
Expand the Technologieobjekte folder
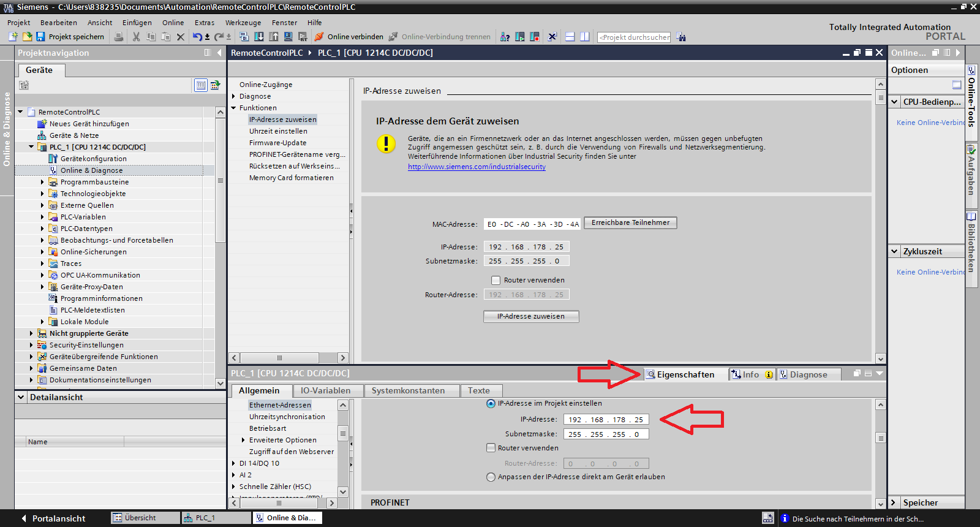tap(42, 194)
